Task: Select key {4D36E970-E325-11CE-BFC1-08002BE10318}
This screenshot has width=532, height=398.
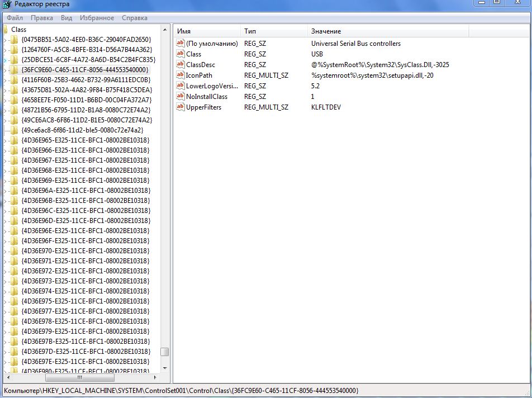Action: (86, 251)
